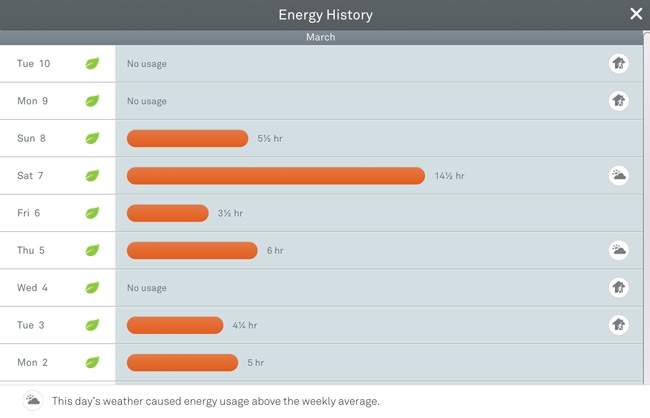Image resolution: width=650 pixels, height=418 pixels.
Task: Click the away home icon on Mon 9
Action: click(x=619, y=101)
